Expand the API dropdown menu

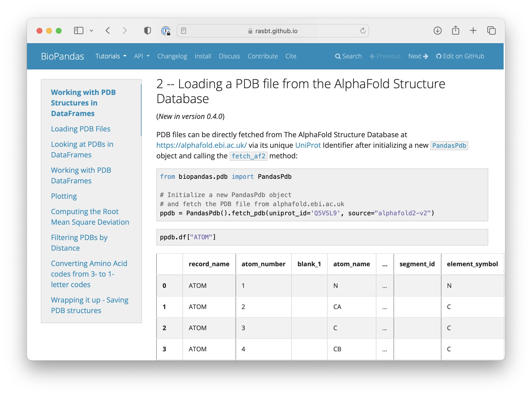click(142, 56)
